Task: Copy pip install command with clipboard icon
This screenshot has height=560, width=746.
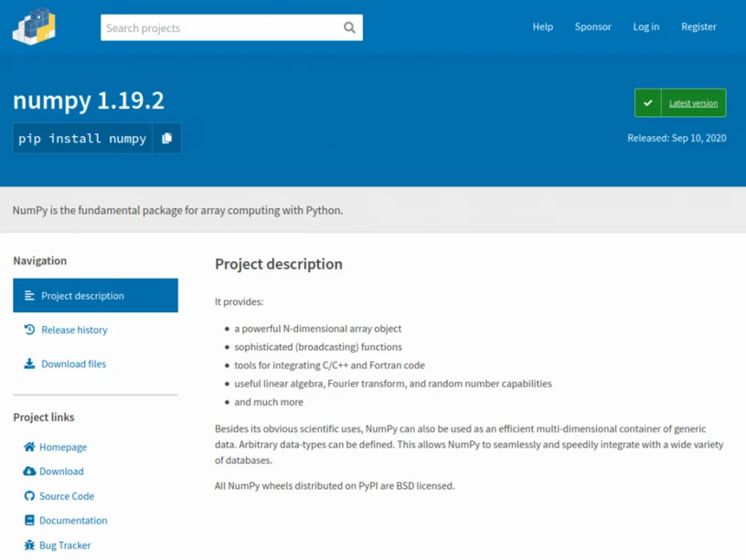Action: 166,138
